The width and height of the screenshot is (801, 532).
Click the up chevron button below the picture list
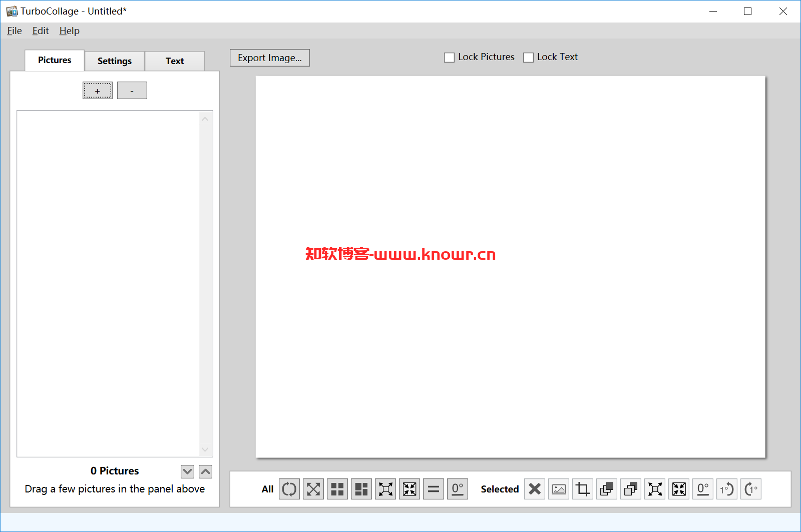pos(205,471)
